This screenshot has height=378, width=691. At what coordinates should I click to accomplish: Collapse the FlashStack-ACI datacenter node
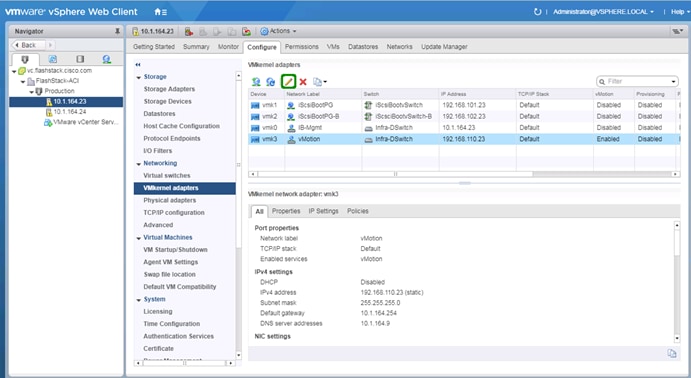coord(23,82)
